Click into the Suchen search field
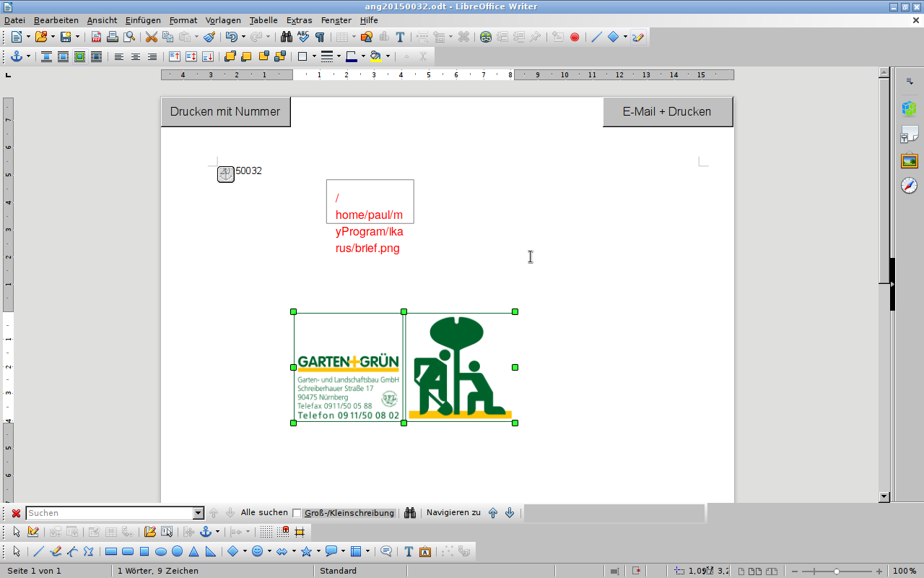The width and height of the screenshot is (924, 578). [110, 513]
